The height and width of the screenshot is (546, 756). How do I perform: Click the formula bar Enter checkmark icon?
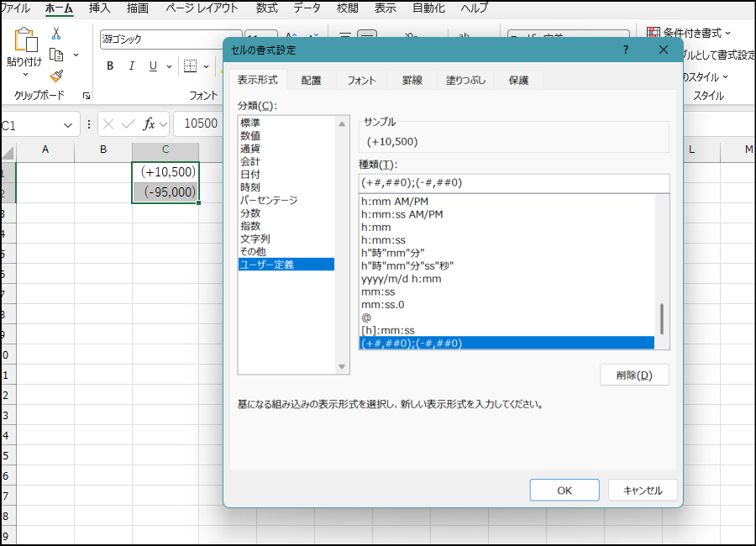tap(129, 124)
